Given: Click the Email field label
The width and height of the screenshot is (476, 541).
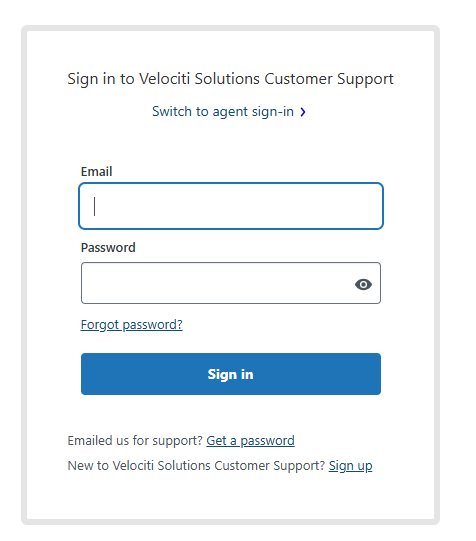Looking at the screenshot, I should point(96,171).
